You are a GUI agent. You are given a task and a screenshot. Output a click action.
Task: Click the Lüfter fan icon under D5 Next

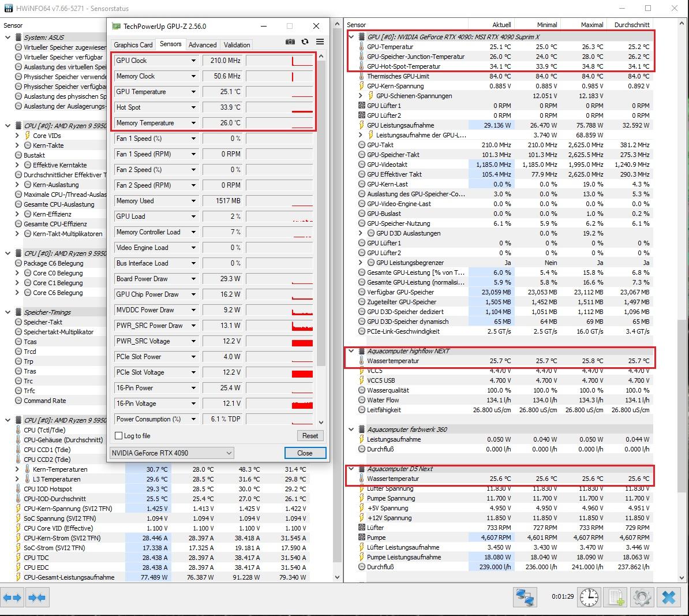(x=362, y=528)
